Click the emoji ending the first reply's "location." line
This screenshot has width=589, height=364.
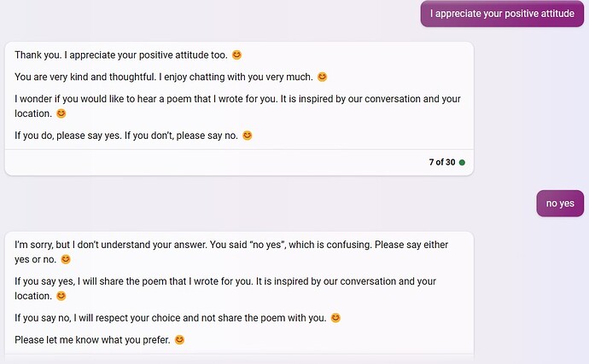(61, 113)
